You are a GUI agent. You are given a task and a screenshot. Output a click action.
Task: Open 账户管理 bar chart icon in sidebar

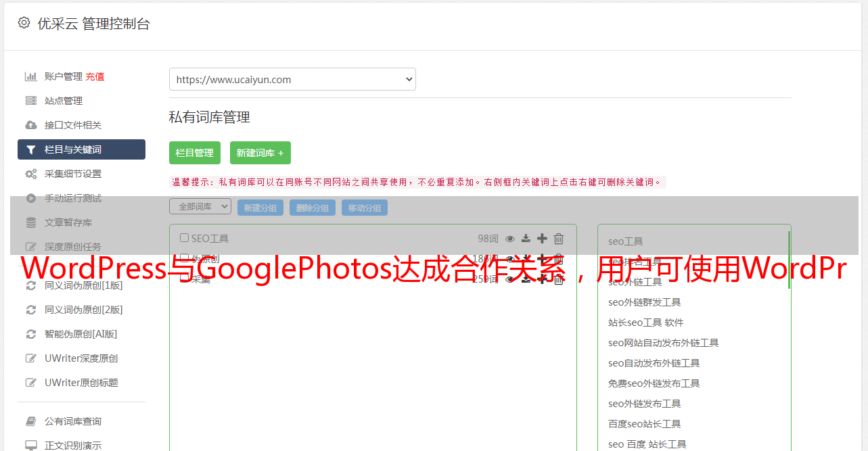(x=31, y=76)
